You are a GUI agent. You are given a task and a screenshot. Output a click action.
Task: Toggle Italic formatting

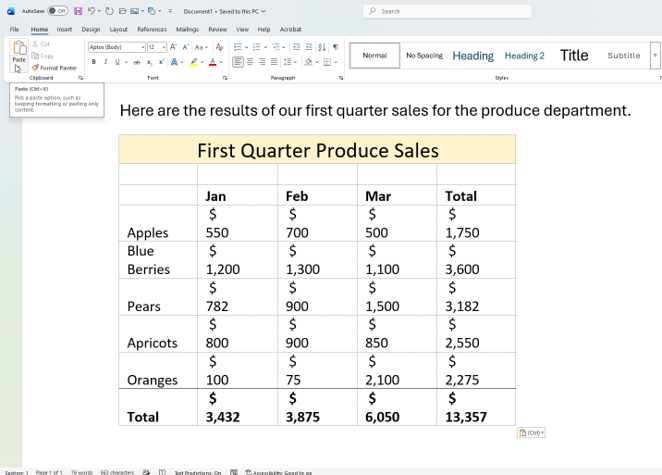point(106,62)
